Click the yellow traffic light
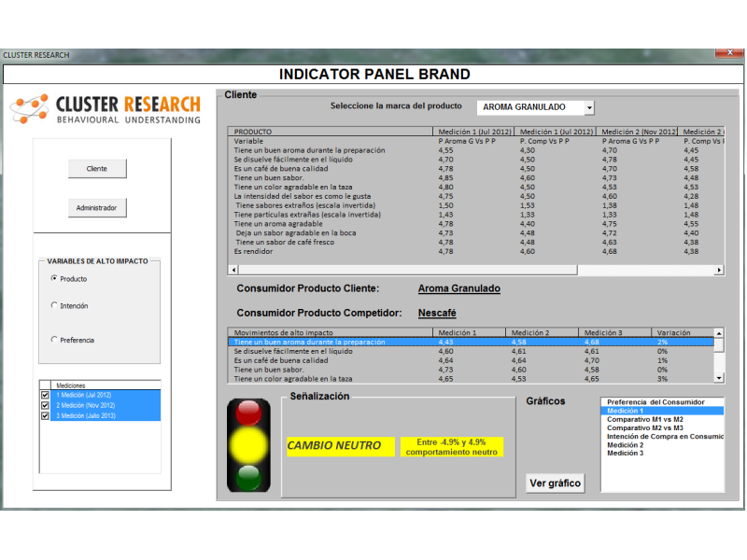 click(x=247, y=443)
